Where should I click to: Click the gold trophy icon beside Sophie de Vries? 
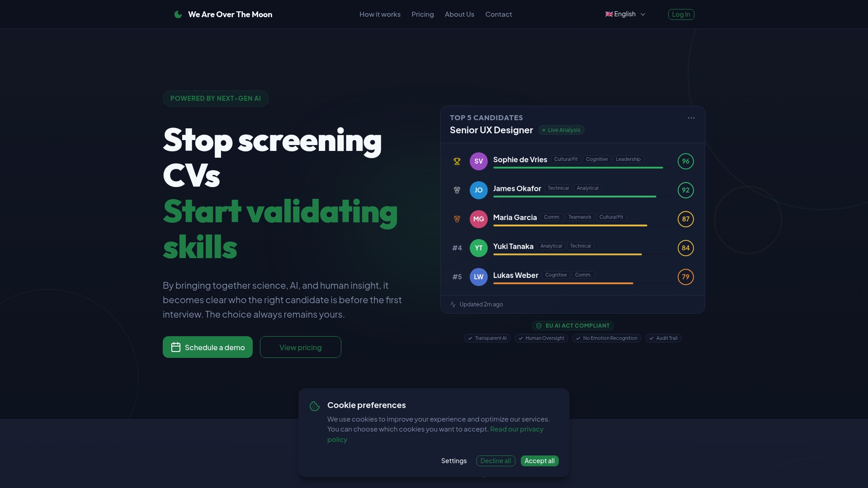click(x=457, y=161)
